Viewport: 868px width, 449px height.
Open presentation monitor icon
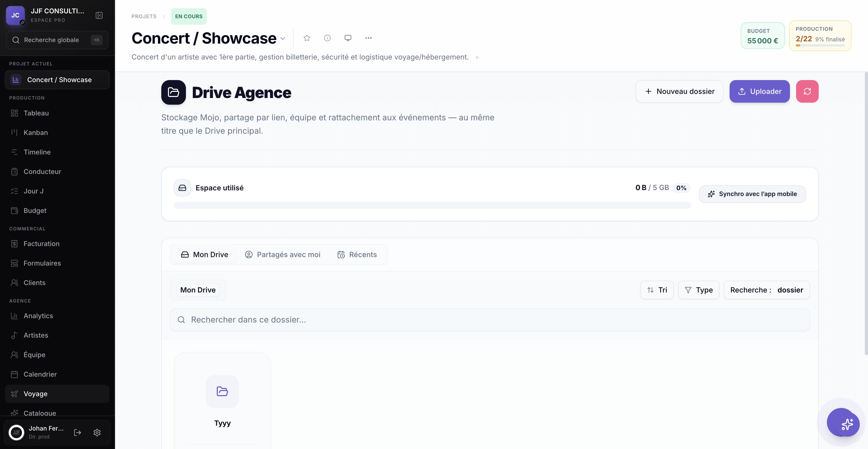(348, 38)
